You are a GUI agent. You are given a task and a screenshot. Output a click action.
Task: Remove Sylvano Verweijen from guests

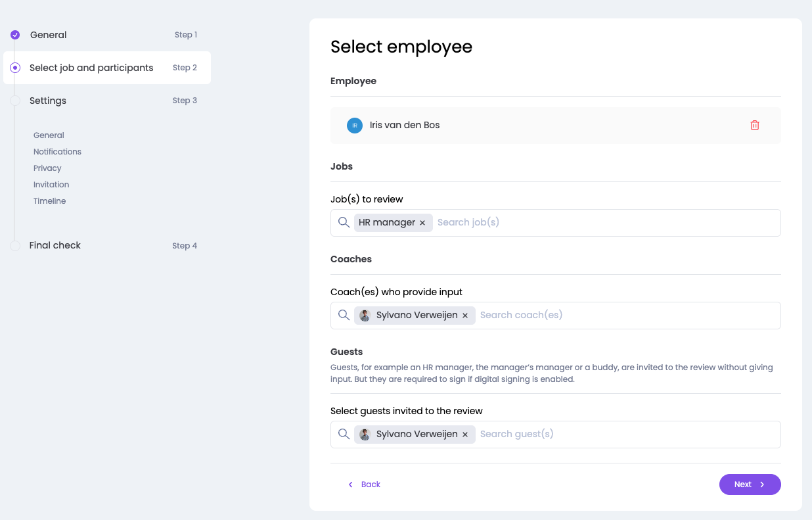tap(465, 435)
